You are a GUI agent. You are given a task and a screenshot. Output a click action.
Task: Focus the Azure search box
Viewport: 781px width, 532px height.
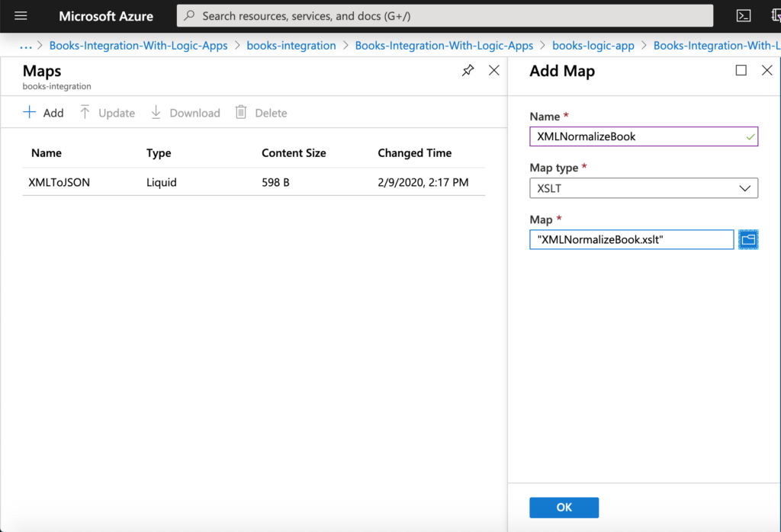445,15
